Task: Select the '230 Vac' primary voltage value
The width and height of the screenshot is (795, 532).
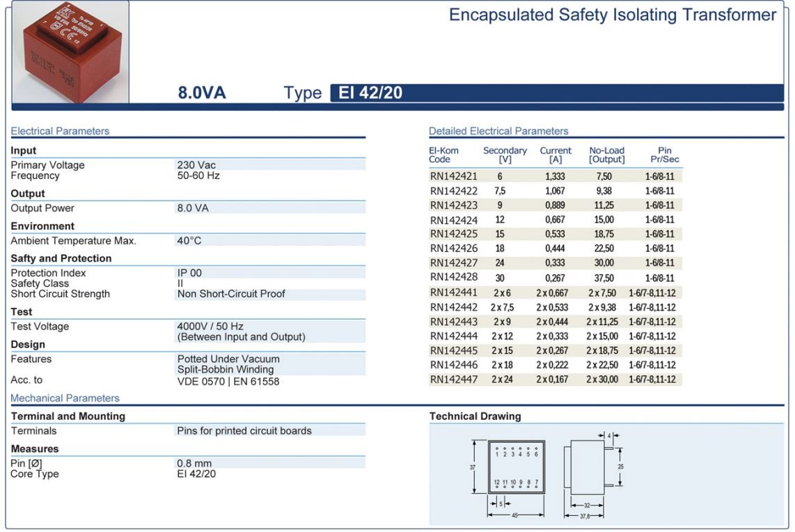Action: [196, 165]
